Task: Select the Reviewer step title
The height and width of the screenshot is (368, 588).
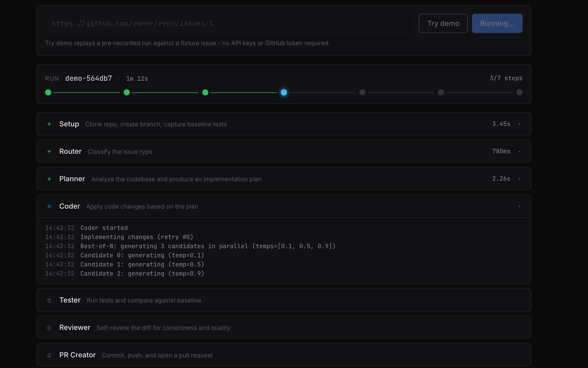Action: pos(75,328)
